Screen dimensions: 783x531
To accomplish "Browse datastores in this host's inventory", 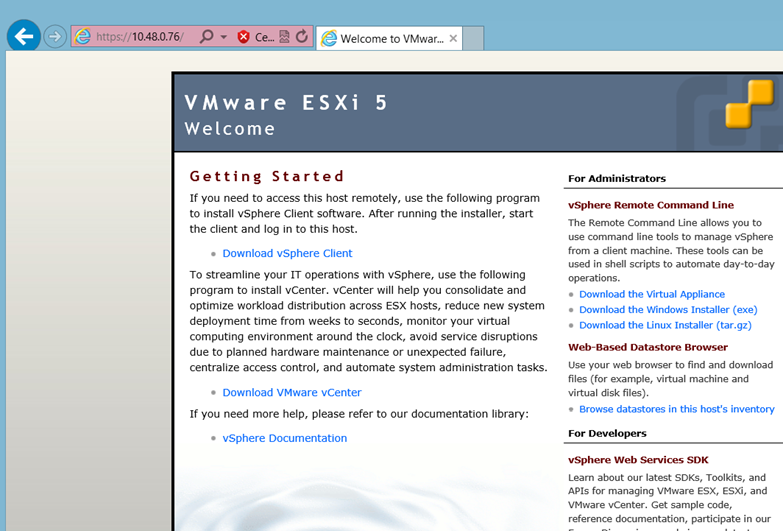I will pyautogui.click(x=677, y=409).
